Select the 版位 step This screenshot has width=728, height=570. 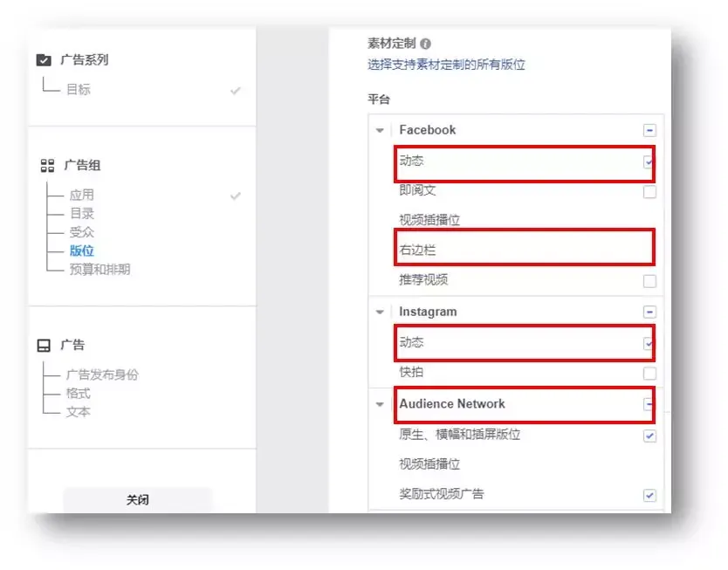(x=82, y=251)
